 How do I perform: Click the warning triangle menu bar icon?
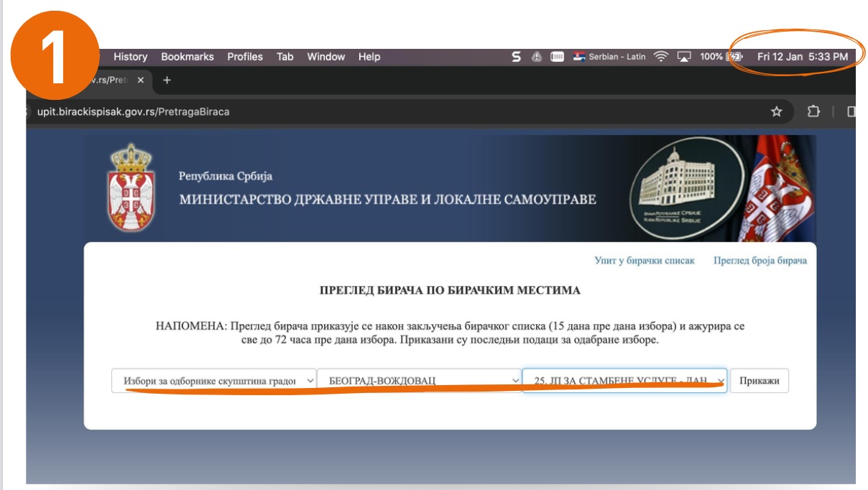pyautogui.click(x=537, y=57)
